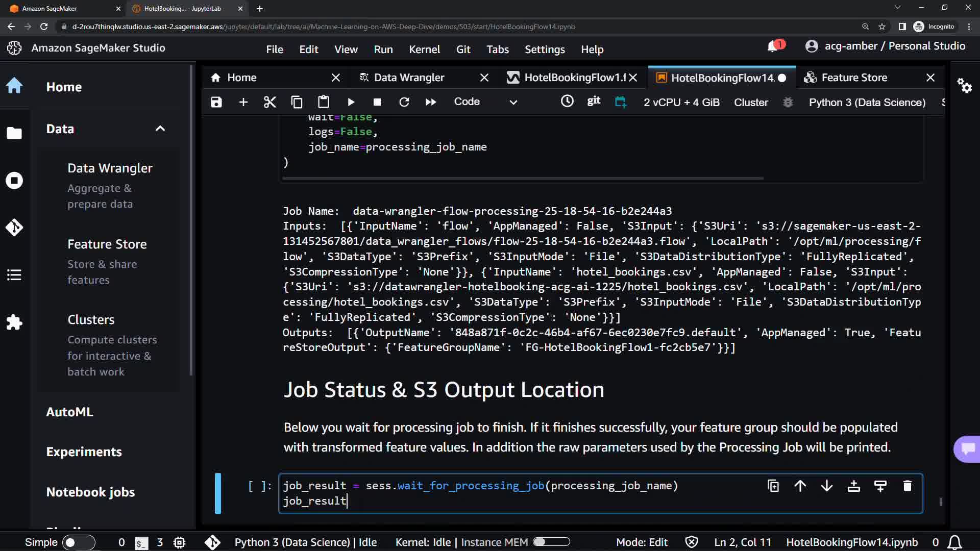The height and width of the screenshot is (551, 980).
Task: Delete the active cell with the trash icon
Action: [x=907, y=486]
